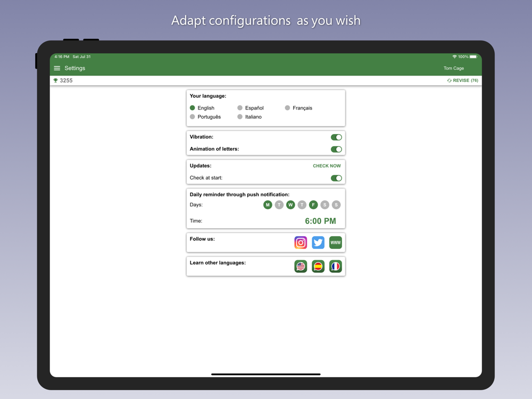Disable Wednesday reminder day
Image resolution: width=532 pixels, height=399 pixels.
pyautogui.click(x=290, y=205)
